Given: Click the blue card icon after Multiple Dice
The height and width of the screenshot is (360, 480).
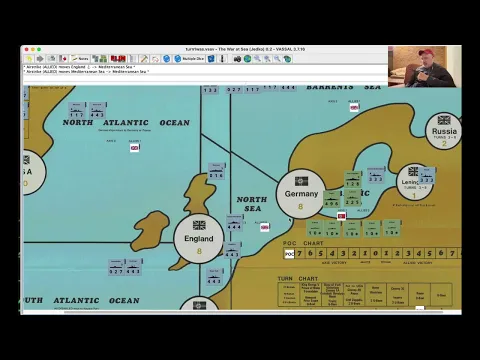Looking at the screenshot, I should [x=211, y=59].
